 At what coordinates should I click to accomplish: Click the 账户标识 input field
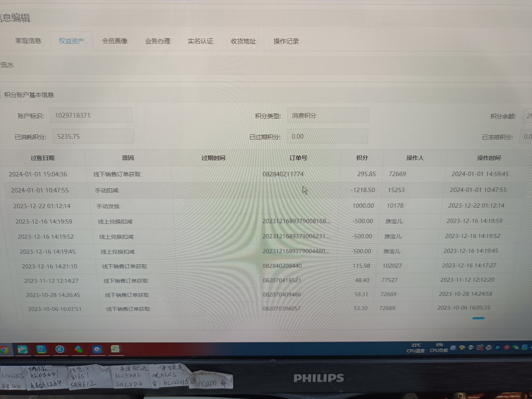click(91, 116)
